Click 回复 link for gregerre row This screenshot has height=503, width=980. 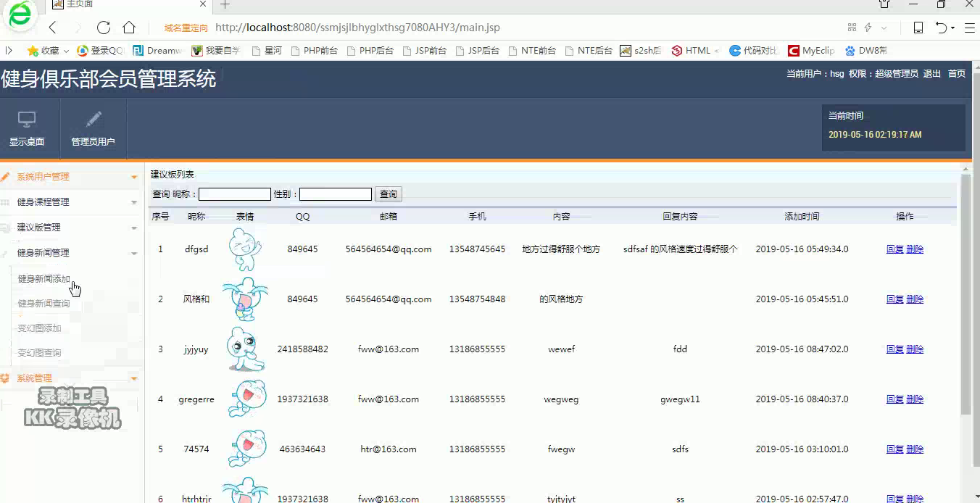click(895, 399)
